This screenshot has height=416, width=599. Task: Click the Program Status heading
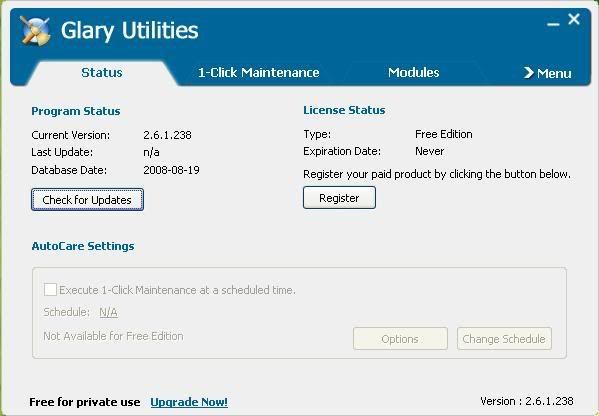[x=76, y=111]
